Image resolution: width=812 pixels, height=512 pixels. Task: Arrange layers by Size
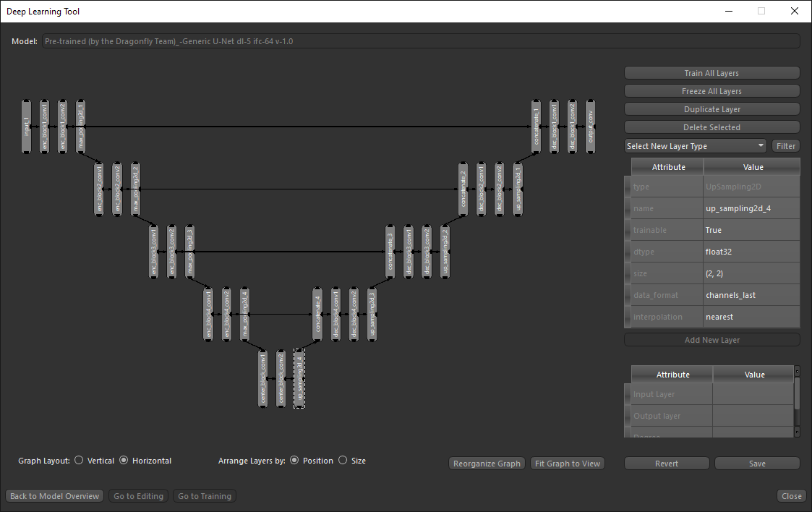343,461
